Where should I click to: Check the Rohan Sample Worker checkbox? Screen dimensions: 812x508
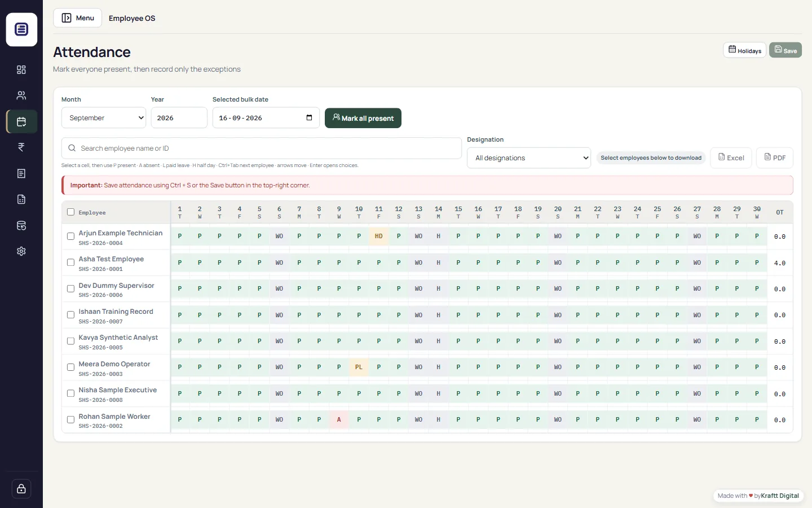pyautogui.click(x=70, y=419)
